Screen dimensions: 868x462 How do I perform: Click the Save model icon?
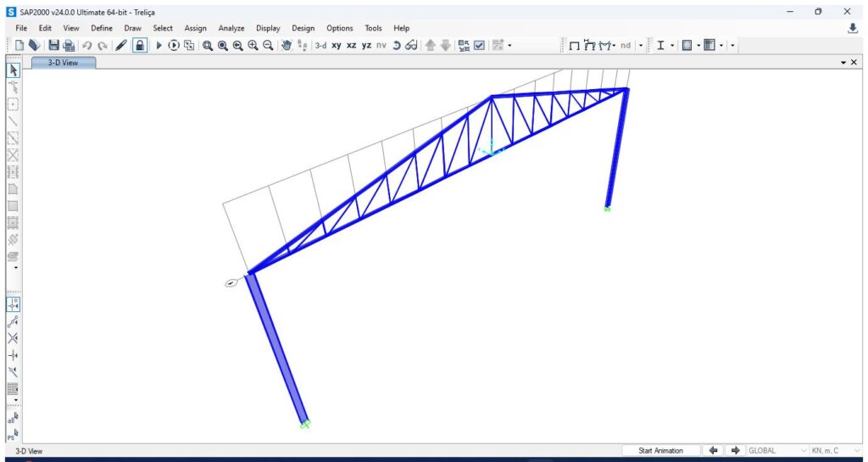pyautogui.click(x=53, y=46)
